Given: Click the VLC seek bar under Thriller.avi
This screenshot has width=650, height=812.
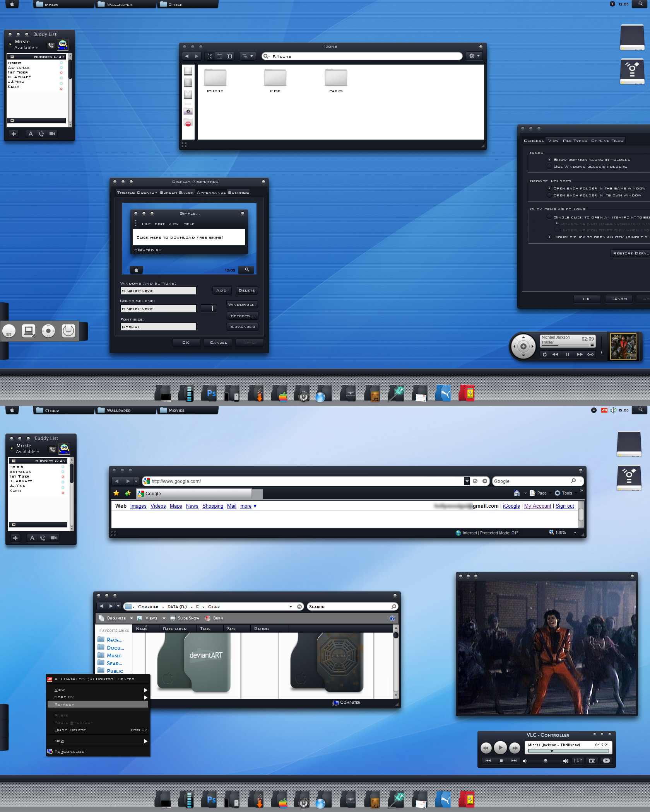Looking at the screenshot, I should [x=568, y=751].
